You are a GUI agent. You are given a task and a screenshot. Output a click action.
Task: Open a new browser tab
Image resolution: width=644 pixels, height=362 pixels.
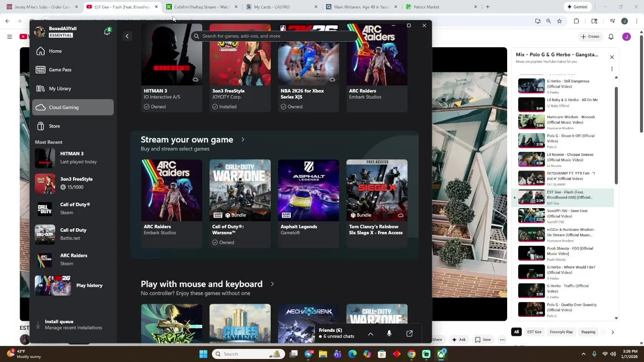point(488,7)
